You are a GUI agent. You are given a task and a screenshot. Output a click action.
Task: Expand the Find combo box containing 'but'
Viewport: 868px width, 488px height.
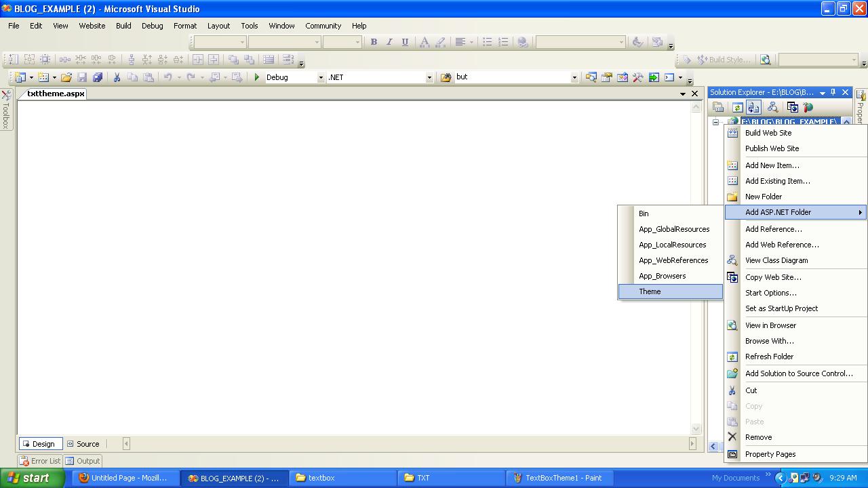pos(574,77)
